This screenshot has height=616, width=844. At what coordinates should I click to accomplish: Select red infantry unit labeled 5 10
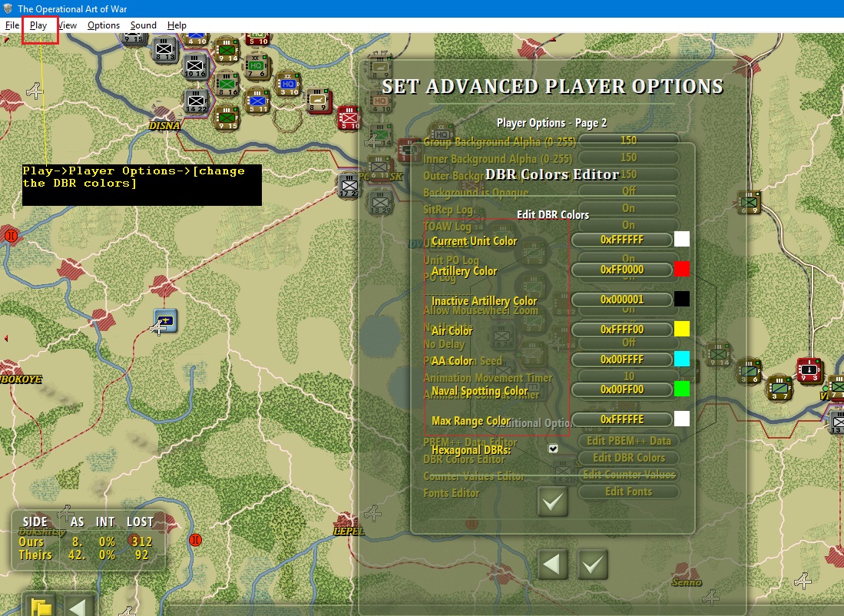pos(349,118)
